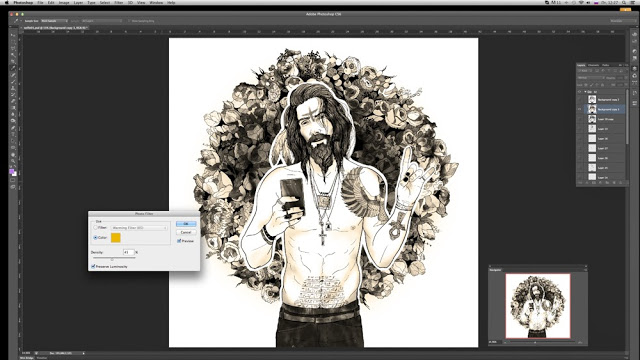Toggle the Preview checkbox
The height and width of the screenshot is (360, 640).
click(x=179, y=241)
